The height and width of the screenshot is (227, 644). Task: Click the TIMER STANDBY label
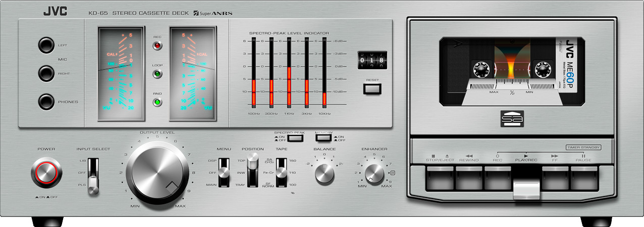tap(583, 147)
